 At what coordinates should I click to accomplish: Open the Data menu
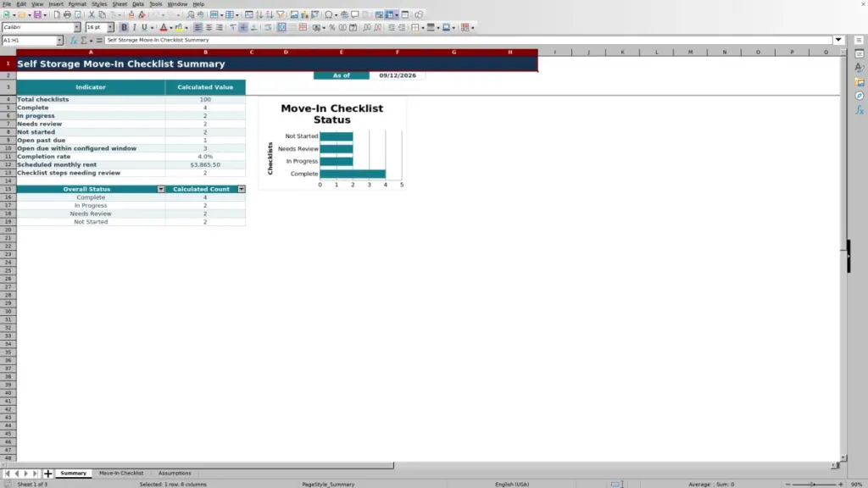[138, 4]
